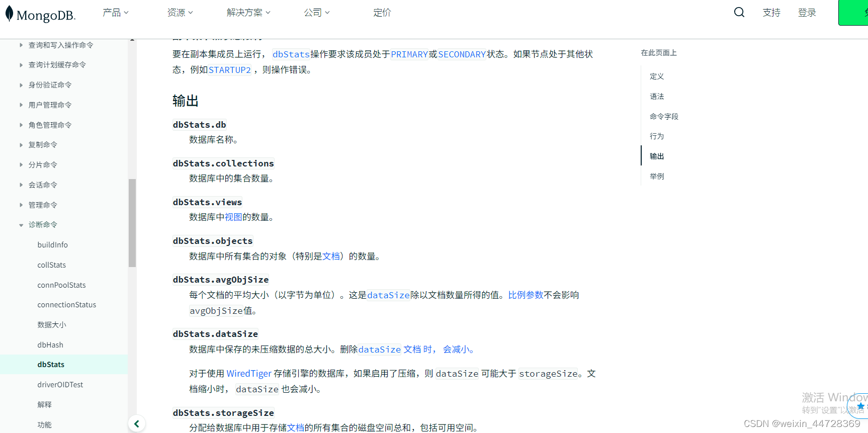Open connectionStatus in sidebar
This screenshot has height=433, width=868.
(66, 305)
